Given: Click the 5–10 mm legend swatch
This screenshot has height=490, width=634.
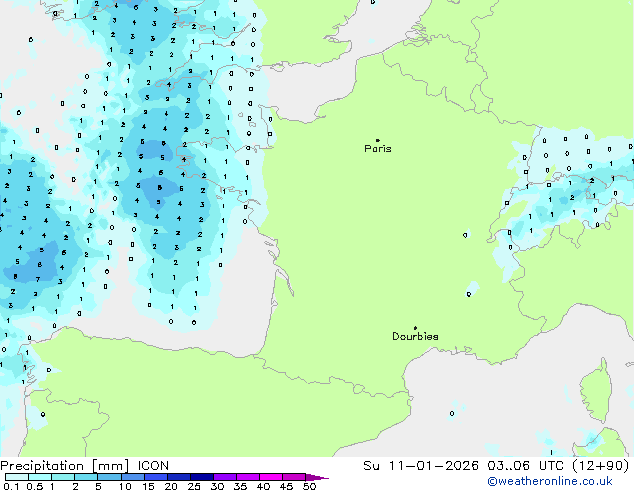Looking at the screenshot, I should click(x=109, y=477).
